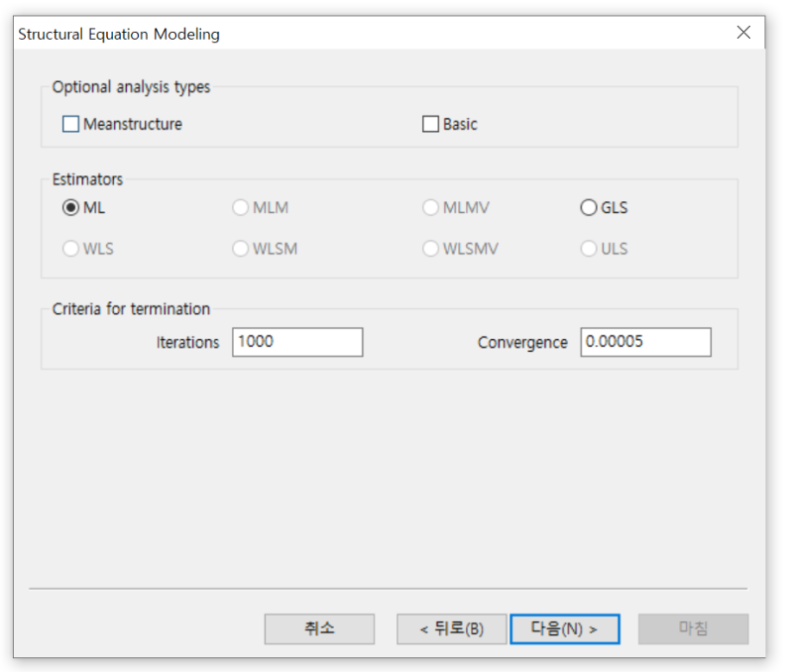Click the Criteria for termination label
This screenshot has height=672, width=793.
(131, 309)
